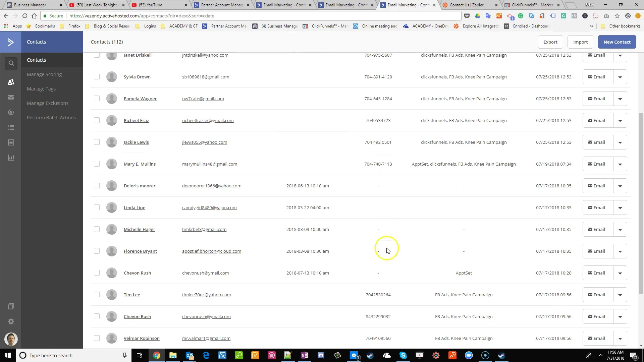Check the box next to Sylvia Brown

97,77
